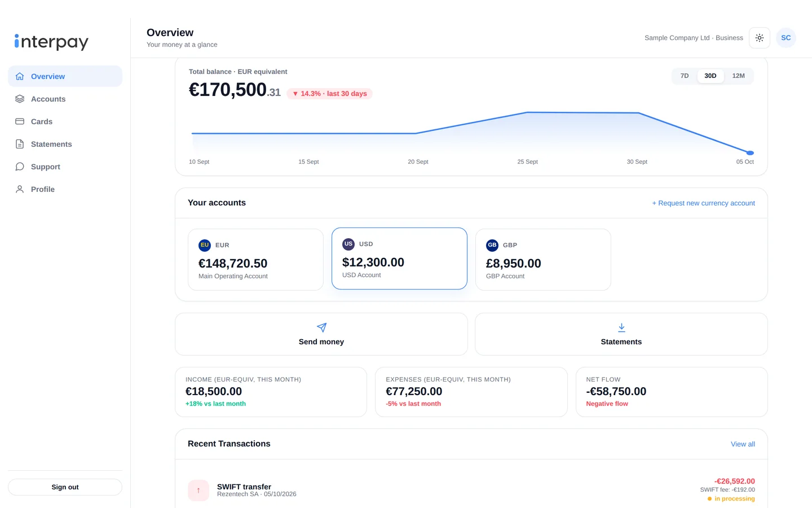This screenshot has width=812, height=508.
Task: Click the GB flag badge on GBP account
Action: point(492,245)
